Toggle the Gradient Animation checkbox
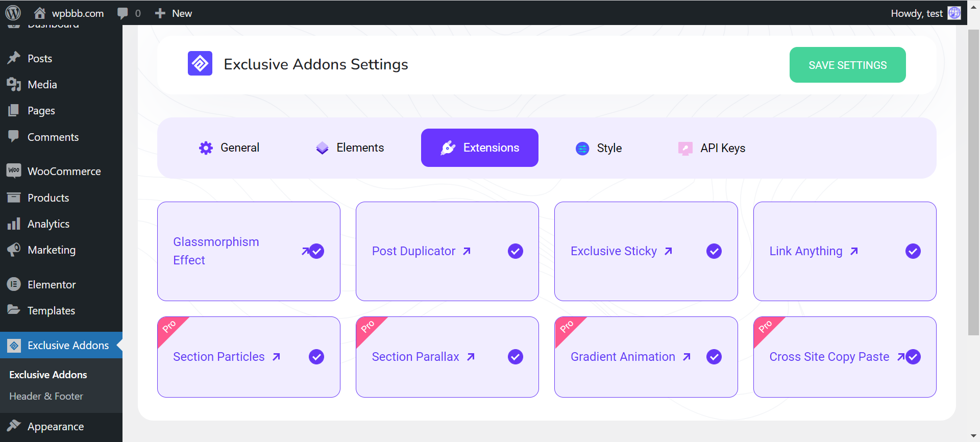Viewport: 980px width, 442px height. [x=714, y=357]
